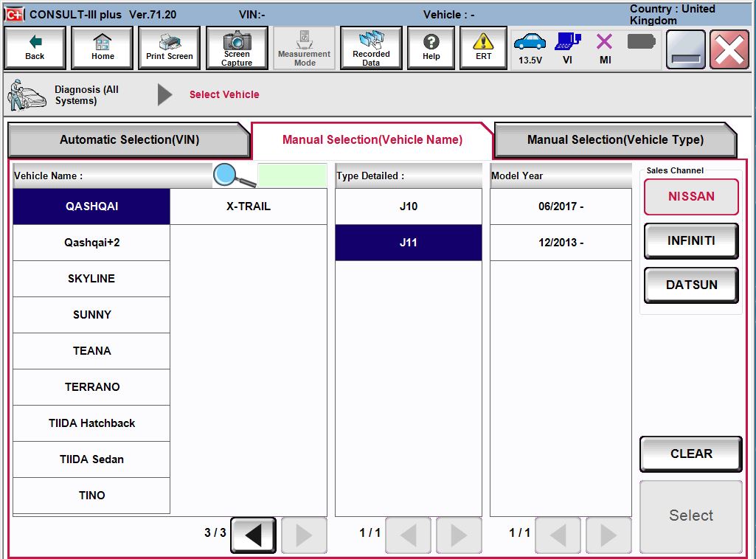Select the INFINITI sales channel
756x559 pixels.
(x=690, y=240)
